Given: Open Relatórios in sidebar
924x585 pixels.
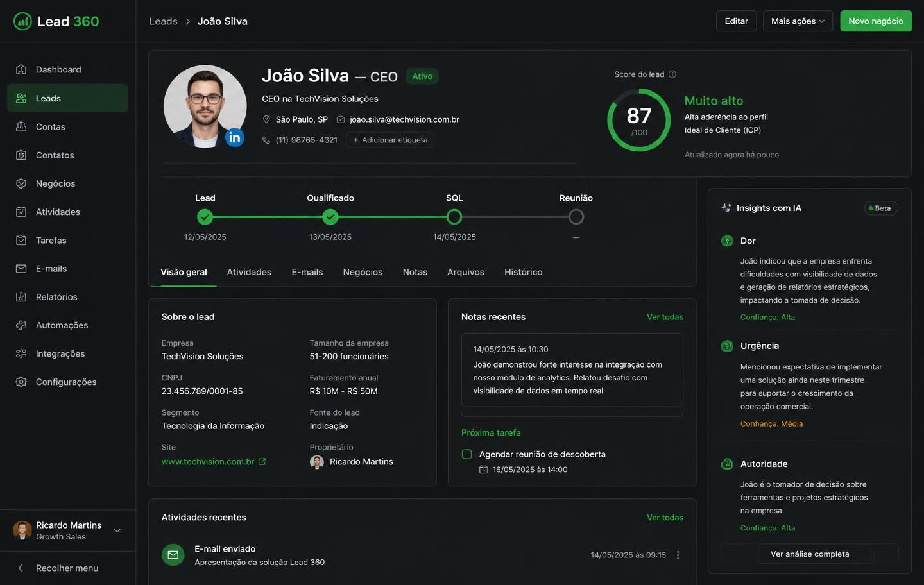Looking at the screenshot, I should click(x=67, y=297).
